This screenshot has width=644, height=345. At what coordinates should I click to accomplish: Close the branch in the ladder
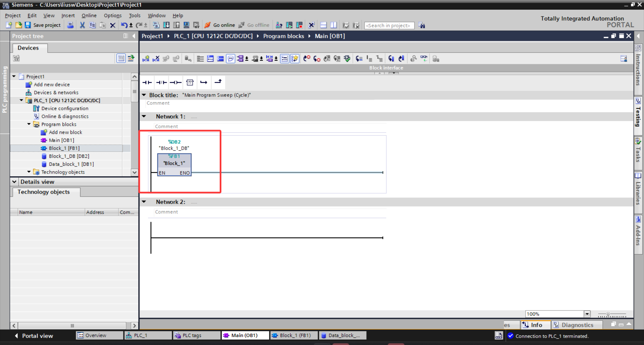coord(218,82)
